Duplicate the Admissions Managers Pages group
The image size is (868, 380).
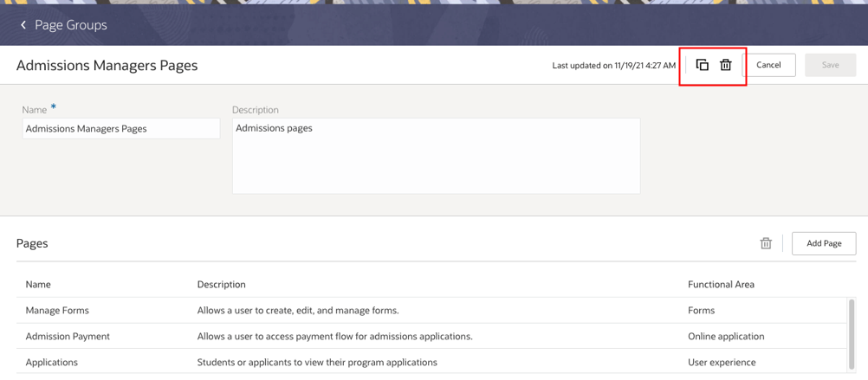coord(703,65)
